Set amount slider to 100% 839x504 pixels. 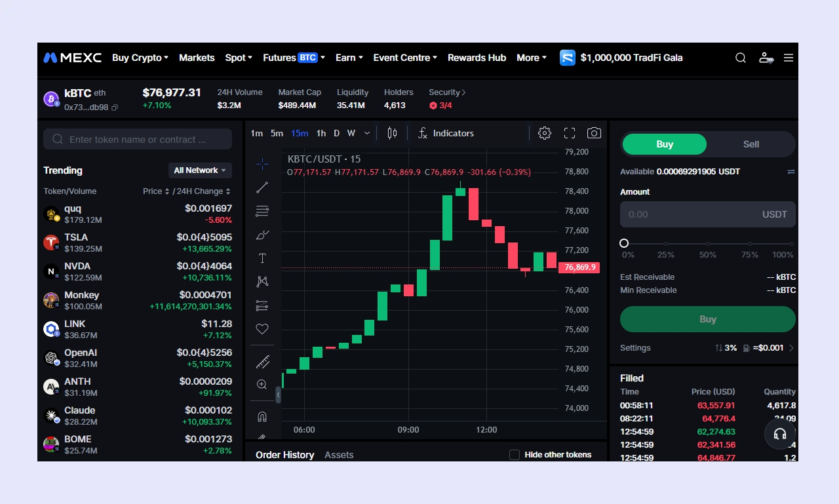tap(791, 244)
